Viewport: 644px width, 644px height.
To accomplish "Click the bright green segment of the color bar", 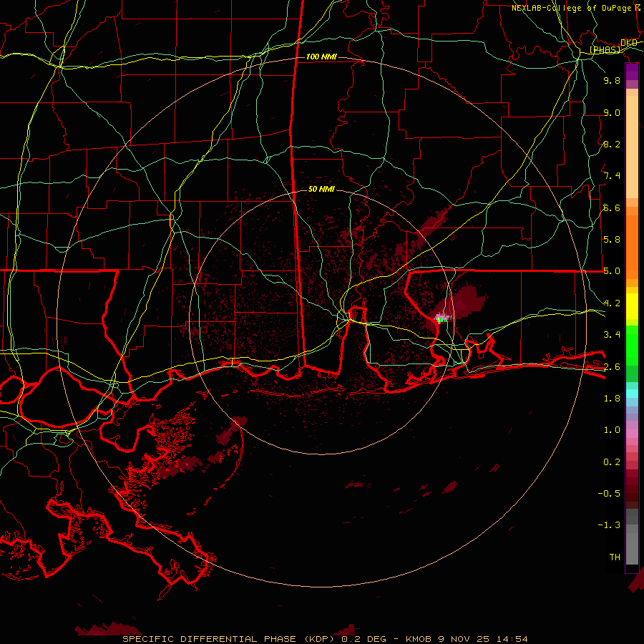I will tap(632, 346).
